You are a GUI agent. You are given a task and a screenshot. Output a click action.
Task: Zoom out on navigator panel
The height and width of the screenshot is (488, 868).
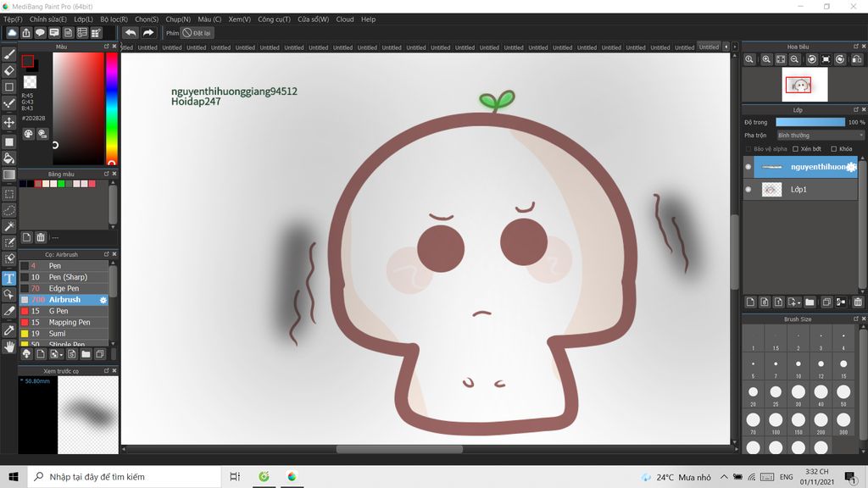pos(794,59)
